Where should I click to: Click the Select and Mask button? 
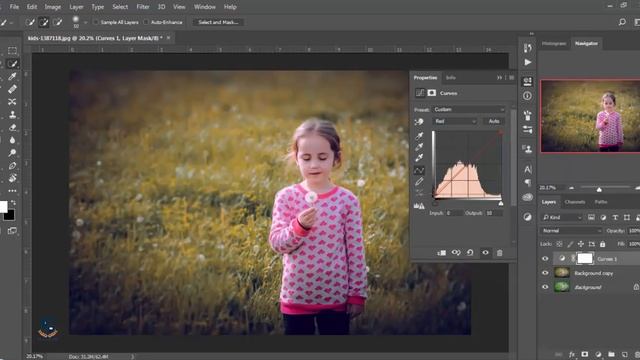pyautogui.click(x=218, y=22)
